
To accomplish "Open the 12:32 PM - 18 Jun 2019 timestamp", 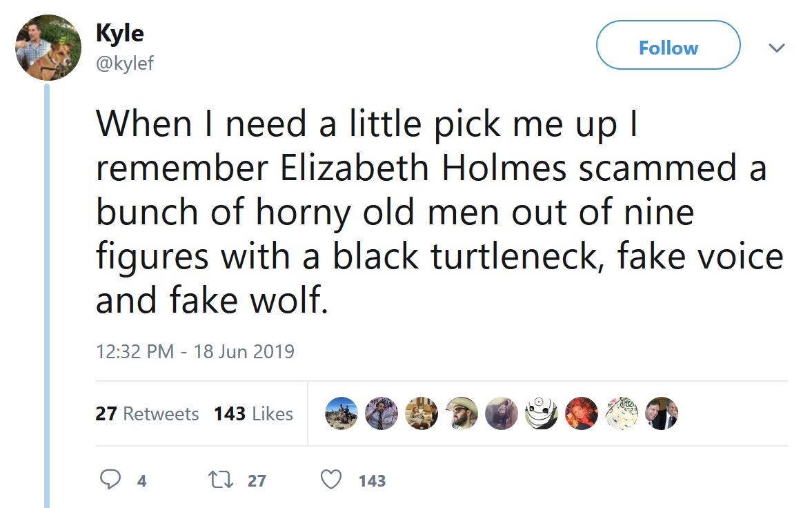I will [x=195, y=351].
